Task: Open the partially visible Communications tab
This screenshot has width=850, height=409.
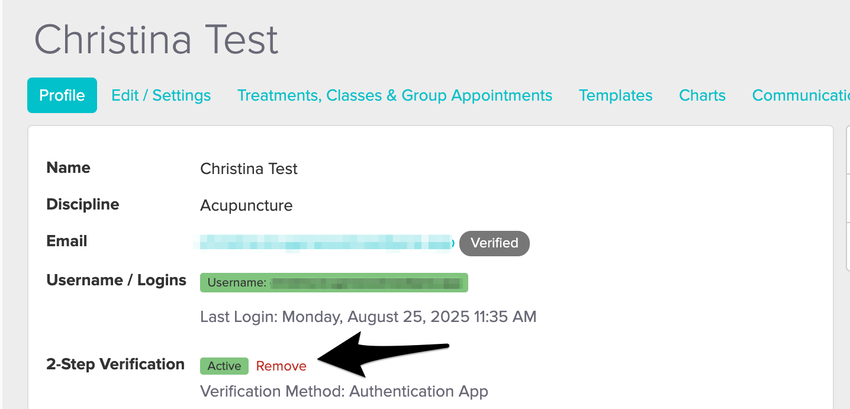Action: (800, 96)
